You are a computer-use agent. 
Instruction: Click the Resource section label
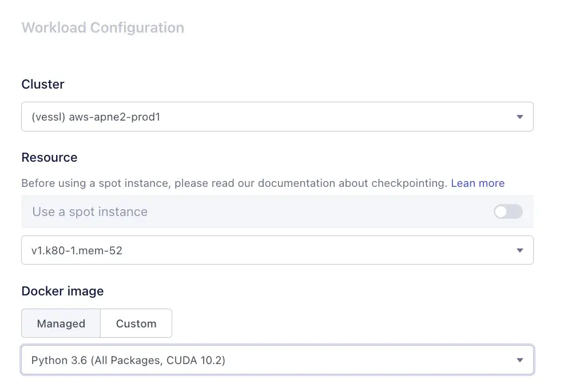point(49,157)
